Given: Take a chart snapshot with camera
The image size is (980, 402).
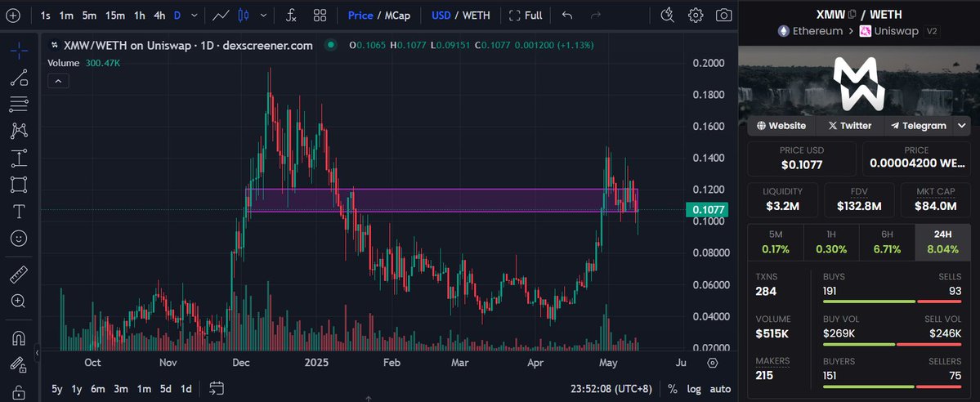Looking at the screenshot, I should pos(723,16).
